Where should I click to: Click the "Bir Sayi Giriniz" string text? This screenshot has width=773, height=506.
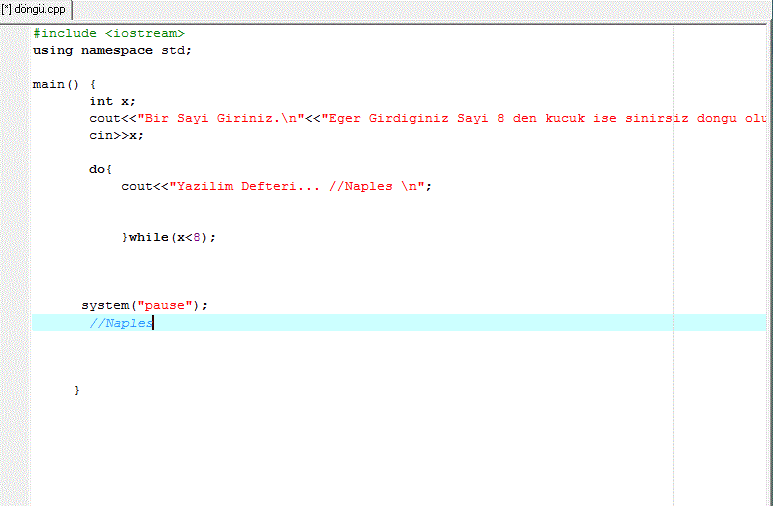221,118
